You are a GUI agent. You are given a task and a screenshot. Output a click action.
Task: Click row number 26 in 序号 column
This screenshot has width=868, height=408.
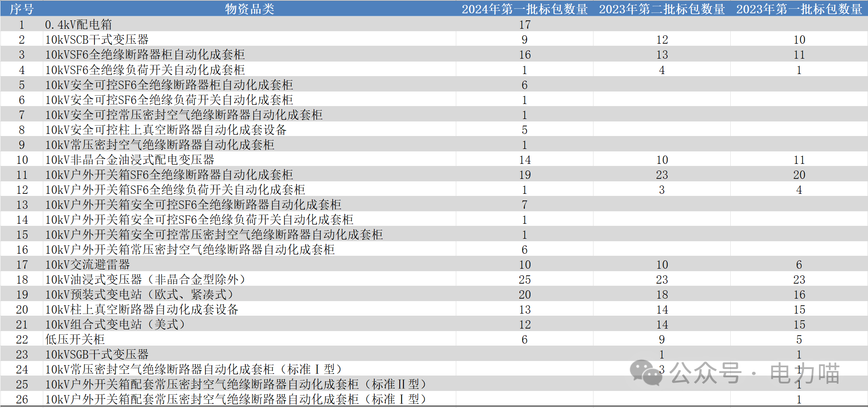click(x=22, y=399)
